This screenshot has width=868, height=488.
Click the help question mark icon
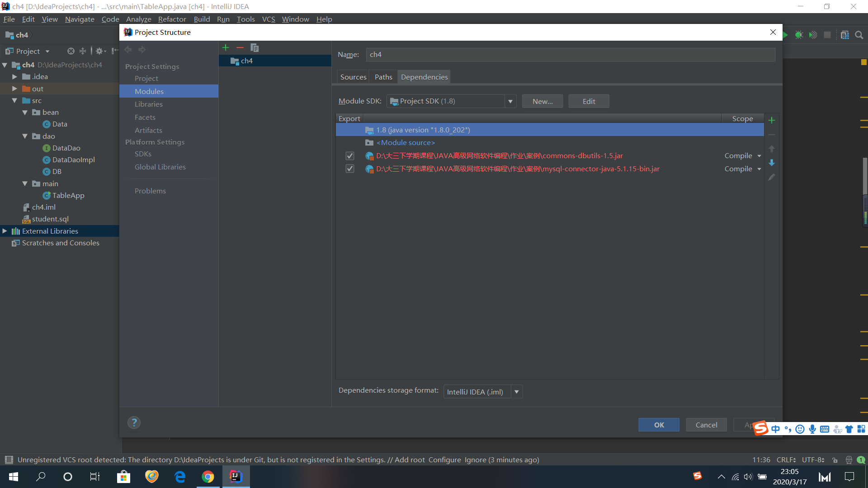(134, 422)
